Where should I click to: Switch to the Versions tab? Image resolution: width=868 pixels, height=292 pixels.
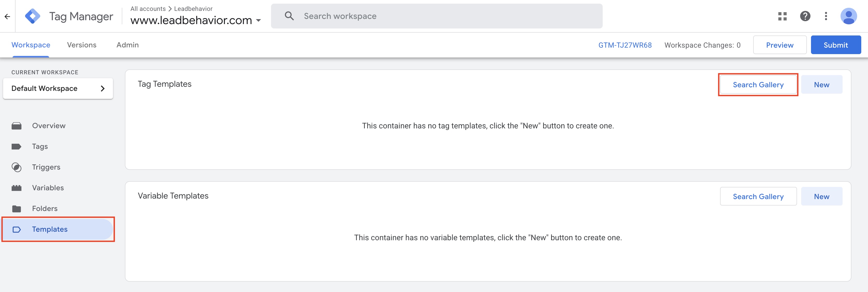pyautogui.click(x=82, y=45)
